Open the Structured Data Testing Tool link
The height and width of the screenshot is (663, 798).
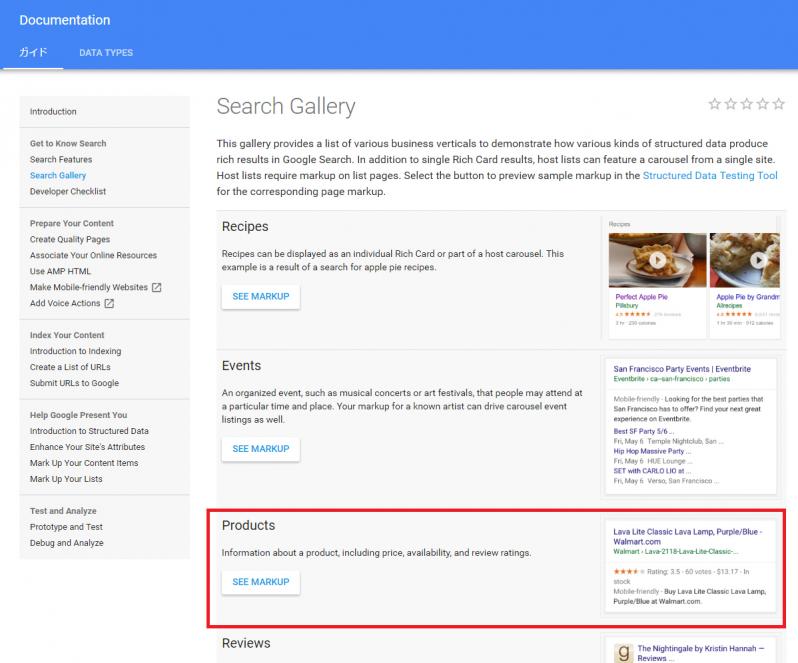[x=710, y=176]
